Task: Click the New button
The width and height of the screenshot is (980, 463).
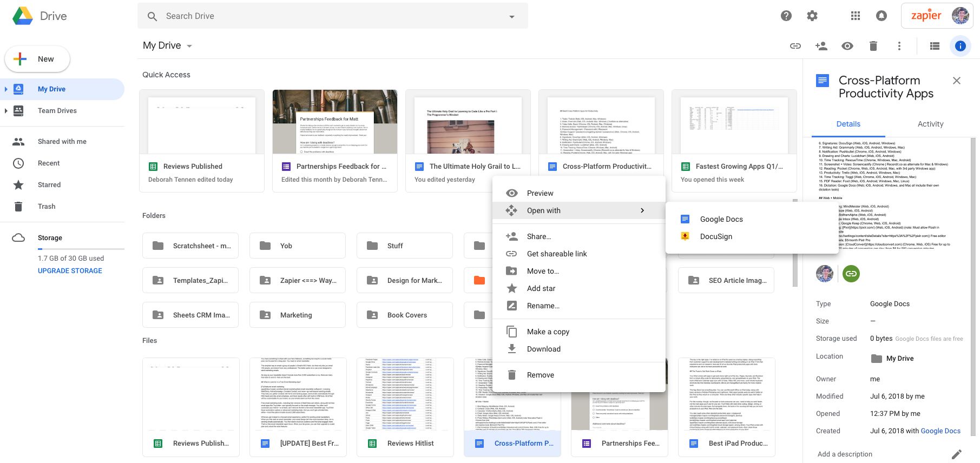Action: tap(37, 59)
